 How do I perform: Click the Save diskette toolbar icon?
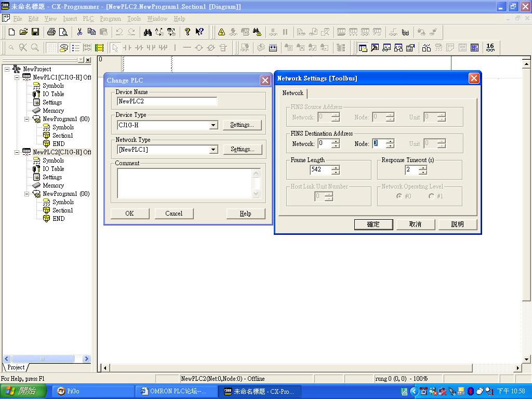[x=35, y=32]
